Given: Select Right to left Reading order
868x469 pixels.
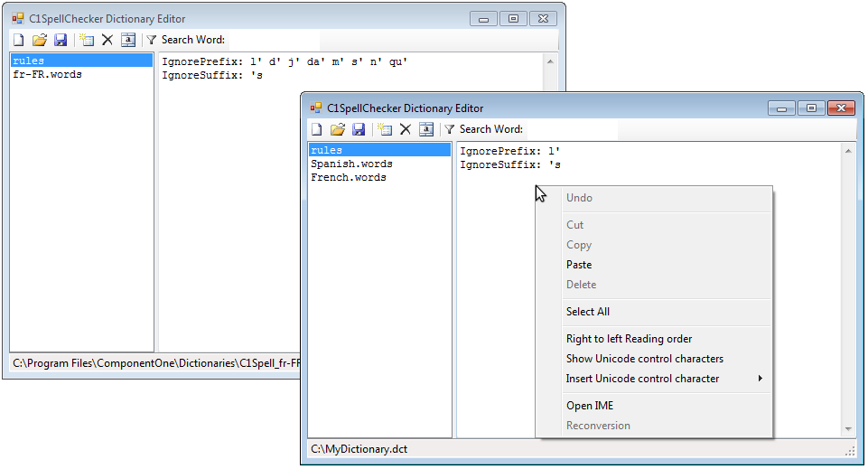Looking at the screenshot, I should click(629, 339).
